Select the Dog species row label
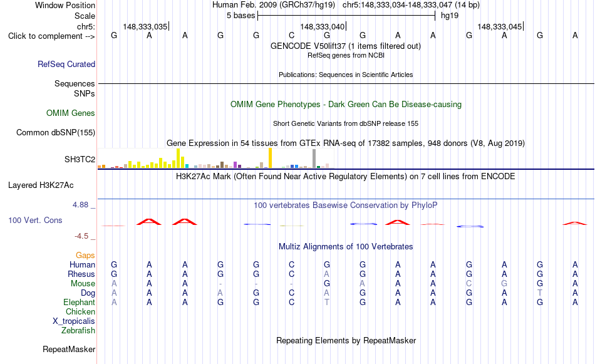The width and height of the screenshot is (595, 364). pos(88,293)
